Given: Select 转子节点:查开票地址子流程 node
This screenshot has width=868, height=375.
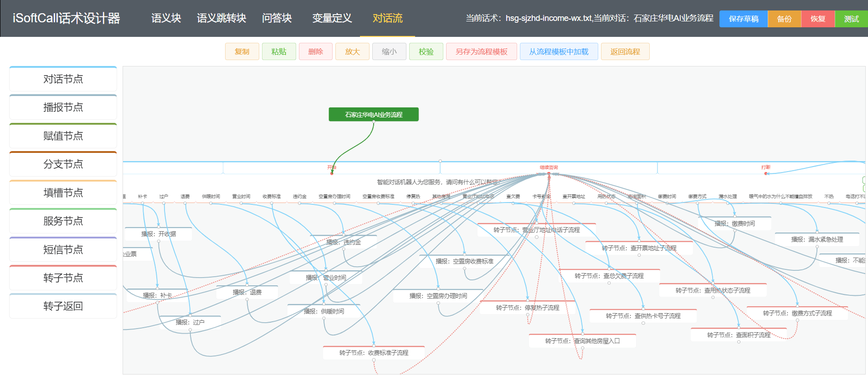Looking at the screenshot, I should (639, 248).
